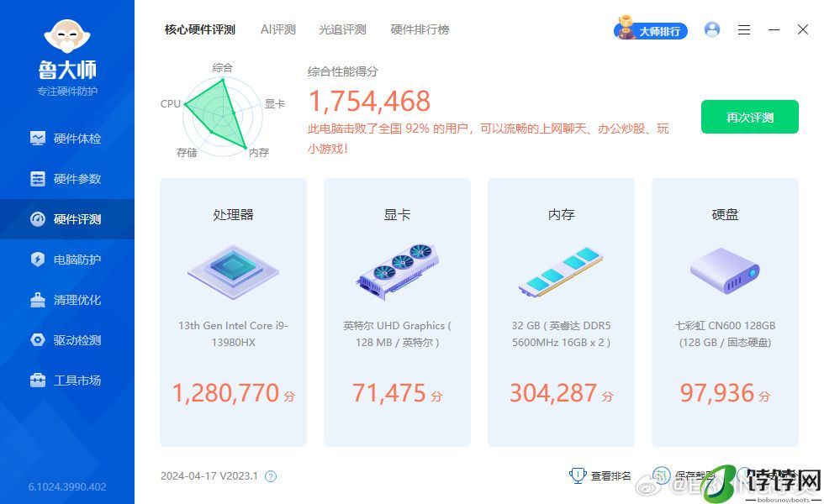Click the disk score 97,936
Screen dimensions: 824x504
click(717, 393)
